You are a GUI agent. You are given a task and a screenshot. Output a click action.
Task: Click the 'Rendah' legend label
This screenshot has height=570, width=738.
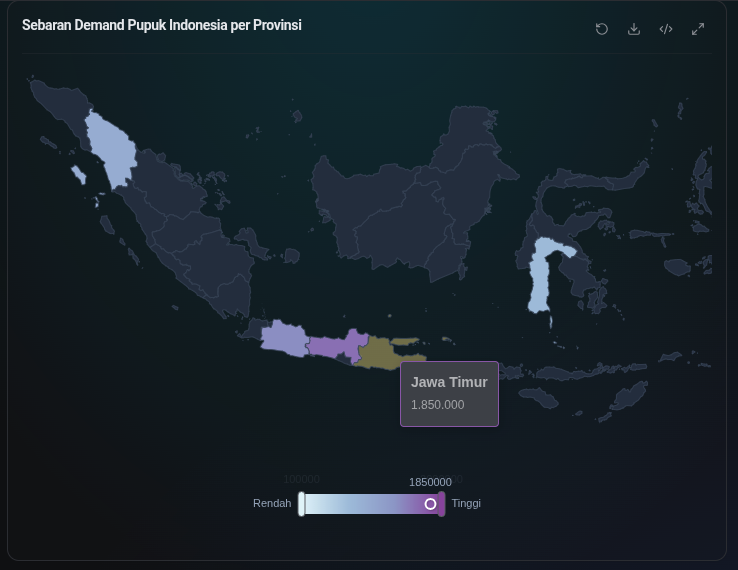(272, 504)
